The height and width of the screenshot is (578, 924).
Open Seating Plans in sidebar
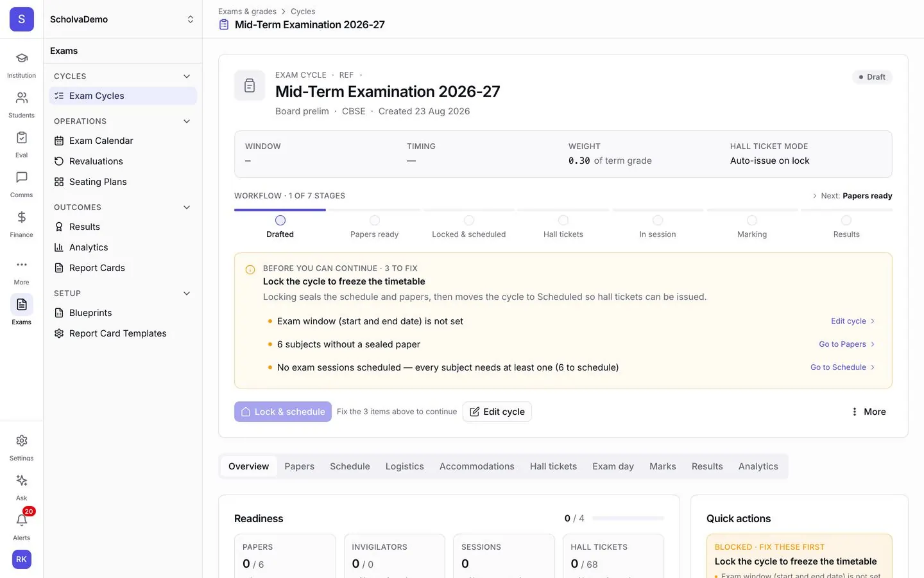pos(123,182)
